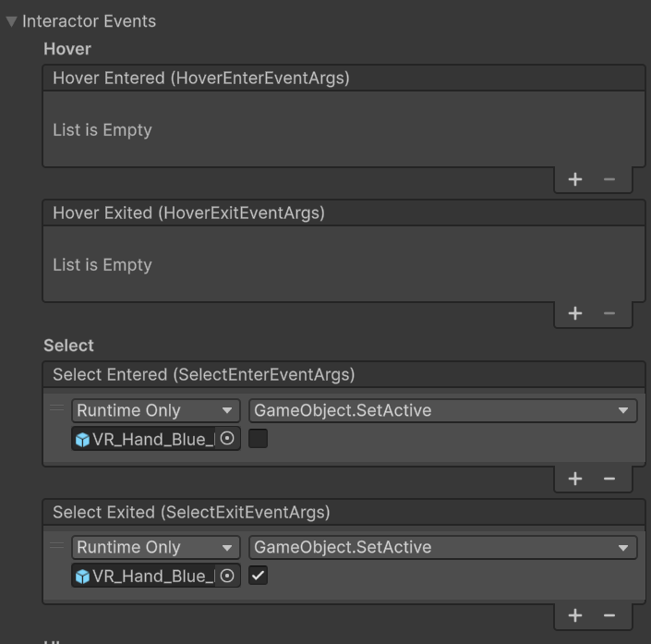Change GameObject.SetActive function in Select Exited
Screen dimensions: 651x644
pos(442,547)
